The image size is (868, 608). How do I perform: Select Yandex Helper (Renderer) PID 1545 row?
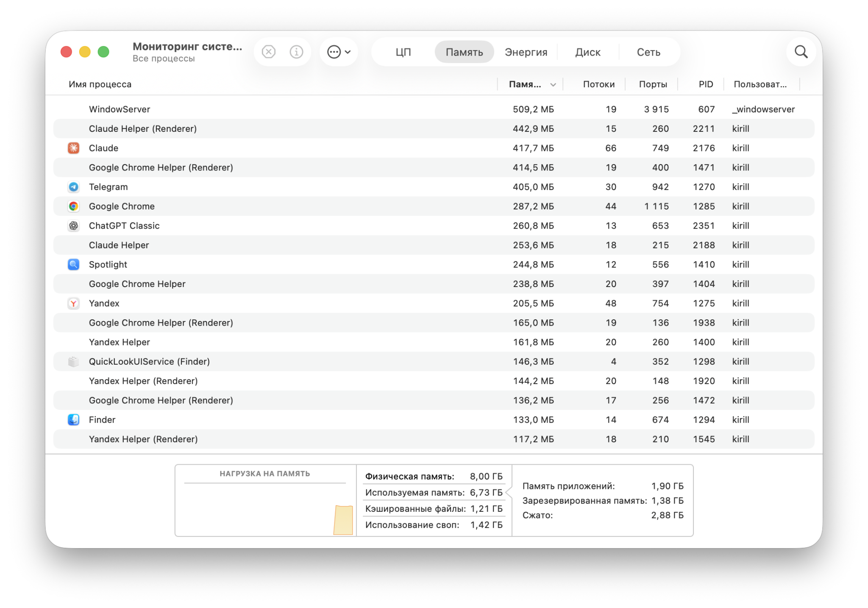[434, 439]
